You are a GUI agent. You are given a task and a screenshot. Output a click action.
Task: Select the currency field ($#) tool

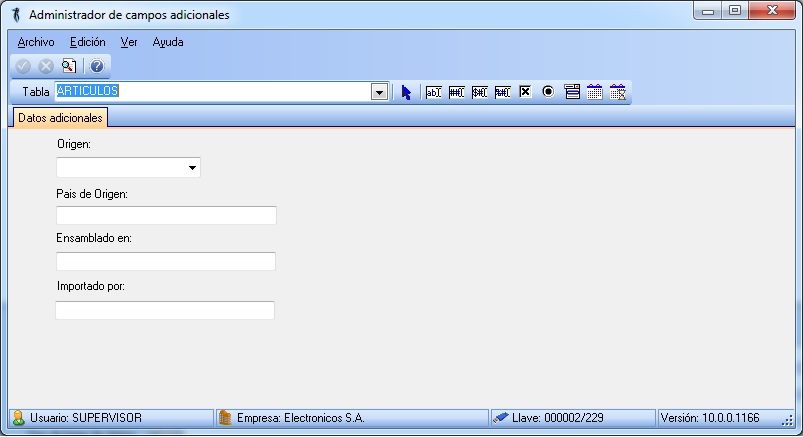pos(479,92)
